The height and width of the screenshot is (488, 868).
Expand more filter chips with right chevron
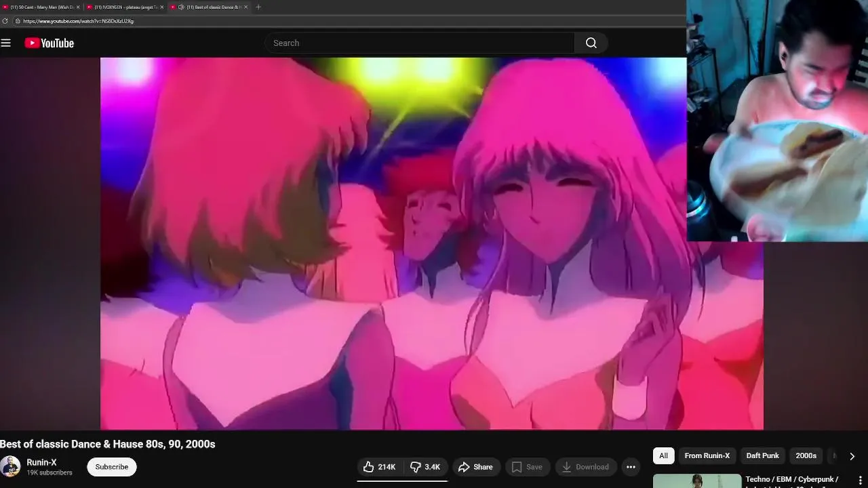[x=852, y=456]
